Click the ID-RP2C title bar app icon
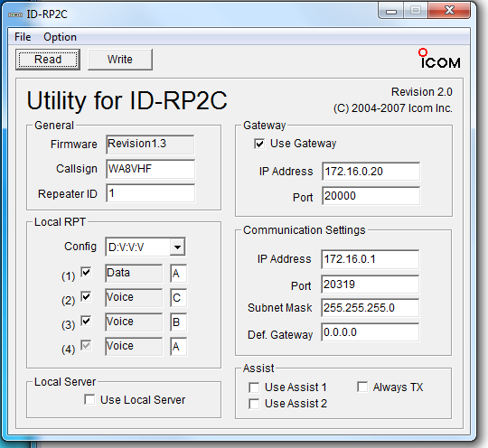The height and width of the screenshot is (448, 488). point(15,14)
